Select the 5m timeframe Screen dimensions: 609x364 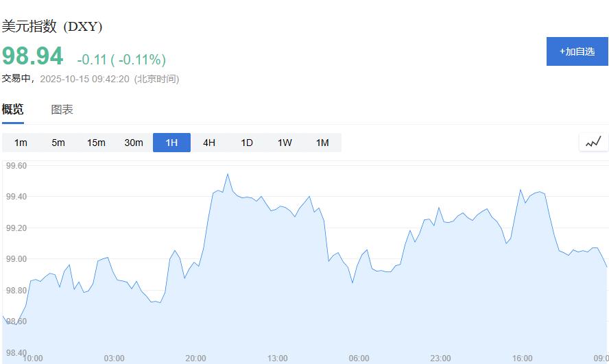tap(58, 143)
